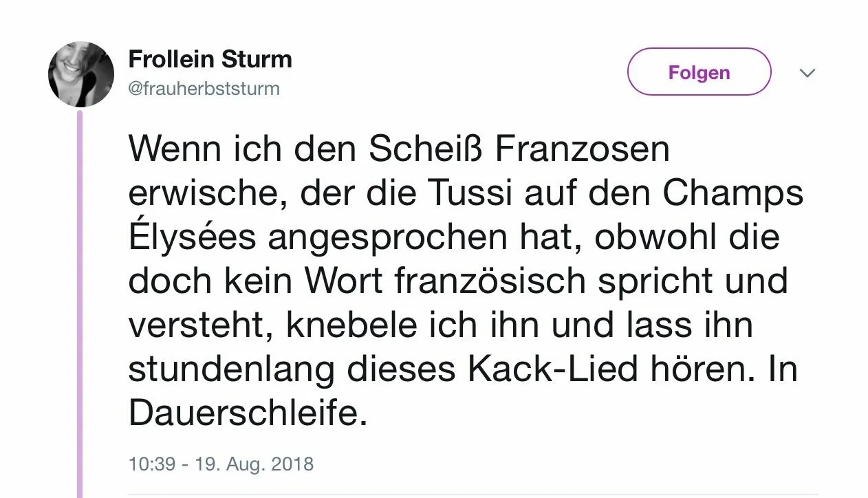The image size is (868, 498).
Task: Click the Frollein Sturm profile avatar
Action: 81,74
